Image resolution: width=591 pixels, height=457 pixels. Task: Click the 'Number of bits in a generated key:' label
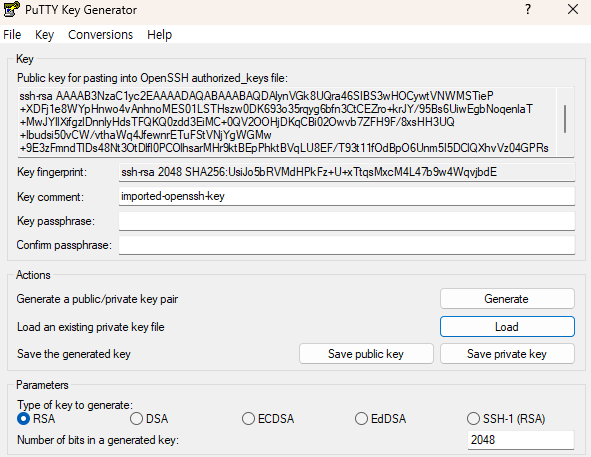(98, 440)
